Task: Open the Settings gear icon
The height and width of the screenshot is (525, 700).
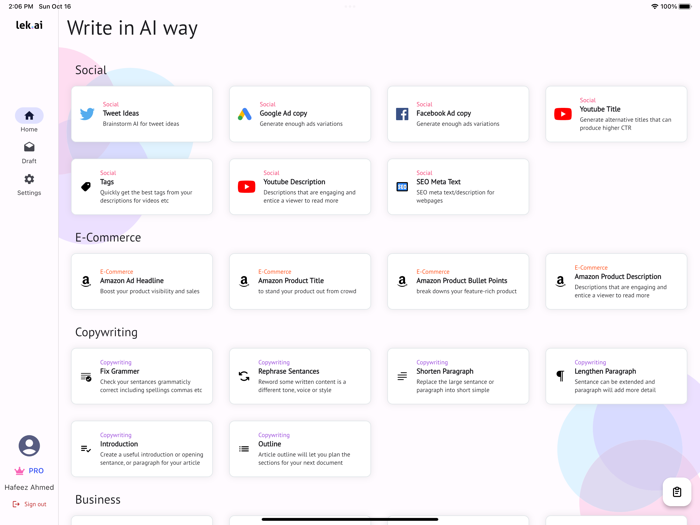Action: click(x=29, y=179)
